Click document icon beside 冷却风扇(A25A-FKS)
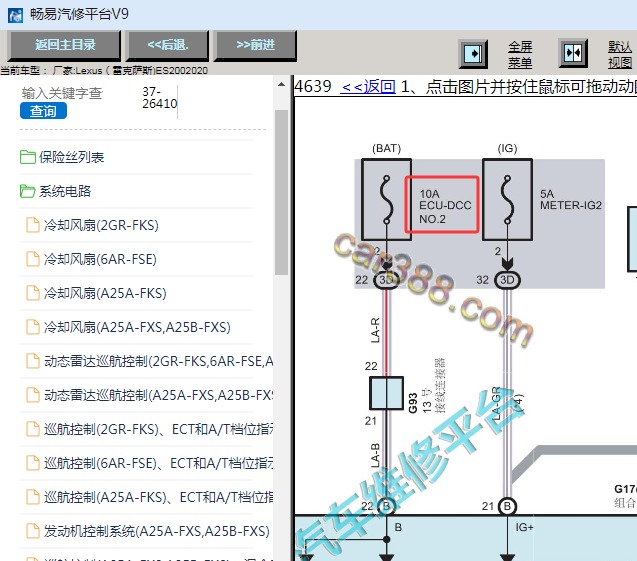Screen dimensions: 637x561 click(x=32, y=293)
